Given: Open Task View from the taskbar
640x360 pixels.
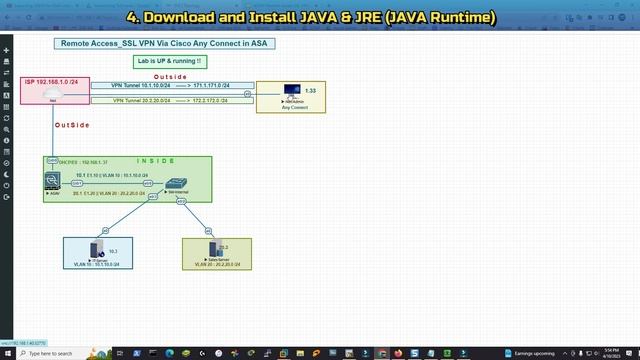Looking at the screenshot, I should 120,353.
